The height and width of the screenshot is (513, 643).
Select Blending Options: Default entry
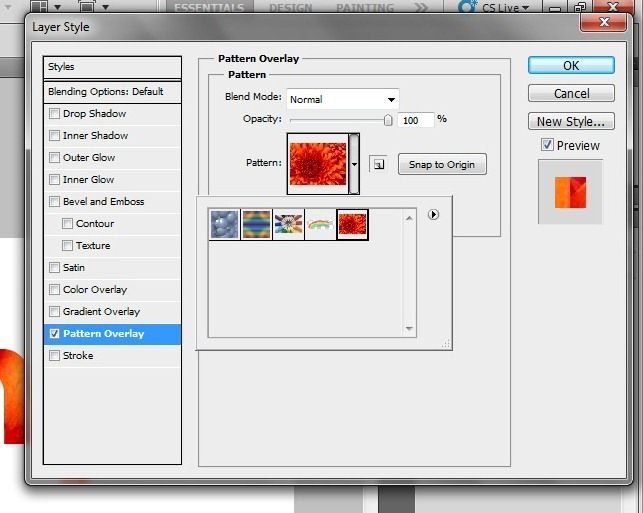(106, 91)
